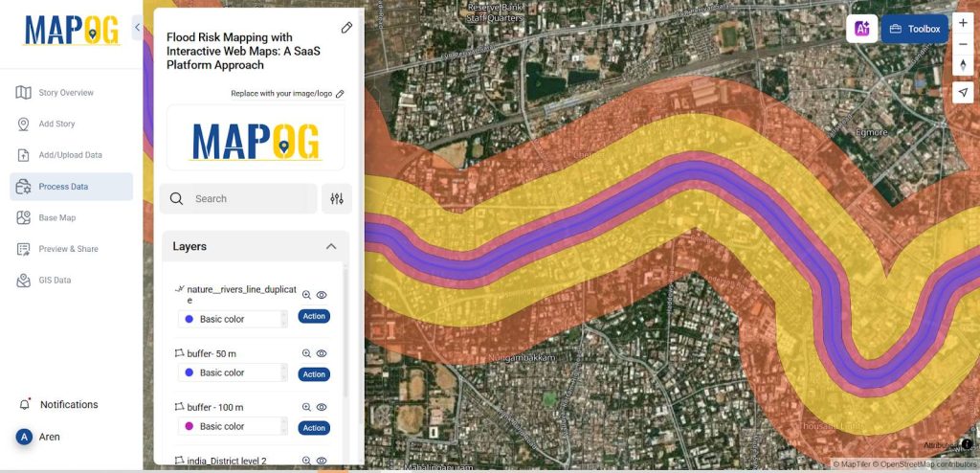This screenshot has height=473, width=980.
Task: Zoom to the buffer- 50 m layer
Action: 306,353
